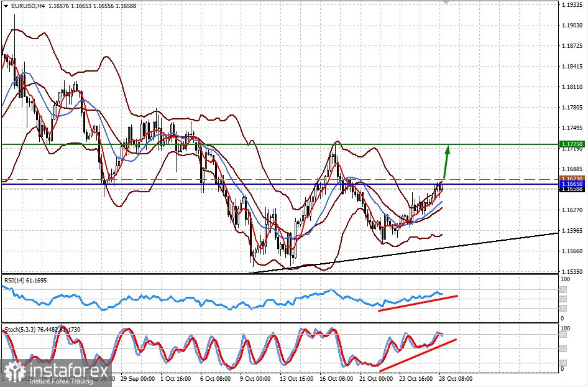Click the 6 Oct 08:00 time label
Screen dimensions: 588x387
(x=216, y=379)
